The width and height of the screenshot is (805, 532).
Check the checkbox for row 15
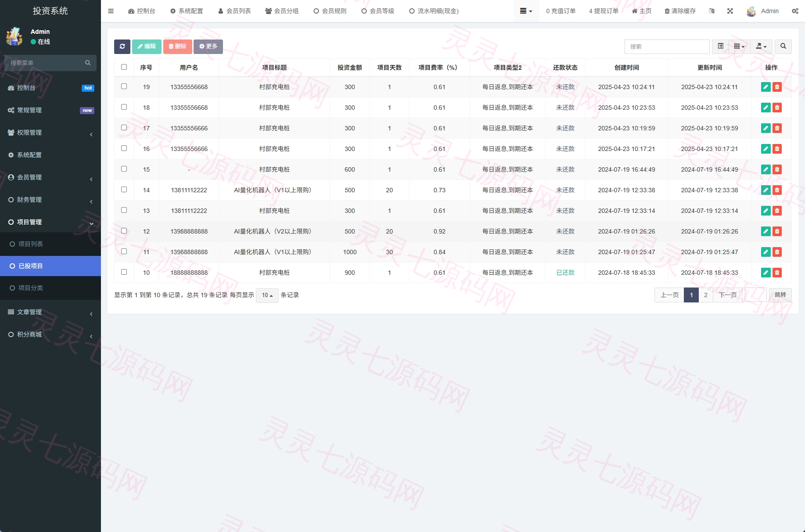point(124,169)
